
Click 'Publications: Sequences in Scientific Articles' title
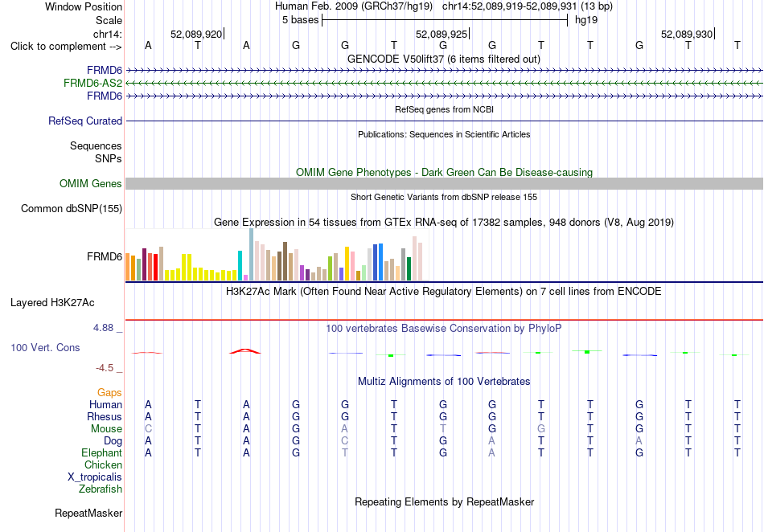click(x=444, y=134)
